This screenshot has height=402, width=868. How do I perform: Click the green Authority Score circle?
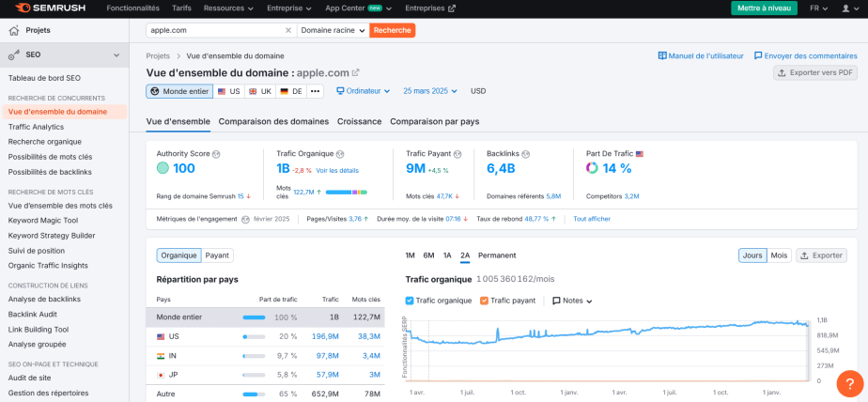pos(163,168)
